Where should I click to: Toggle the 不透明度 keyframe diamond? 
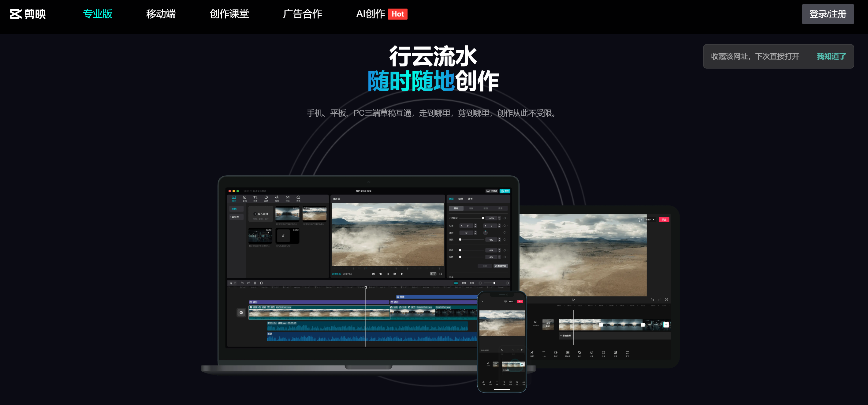click(x=505, y=218)
